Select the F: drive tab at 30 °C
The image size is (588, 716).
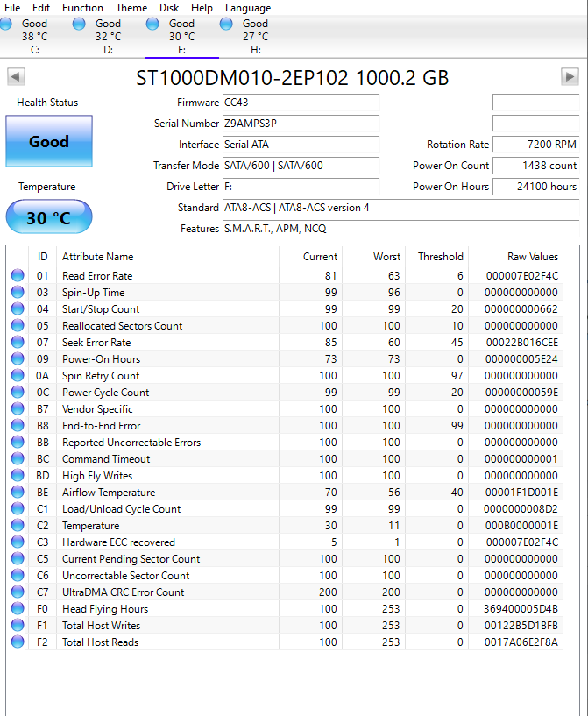tap(182, 37)
